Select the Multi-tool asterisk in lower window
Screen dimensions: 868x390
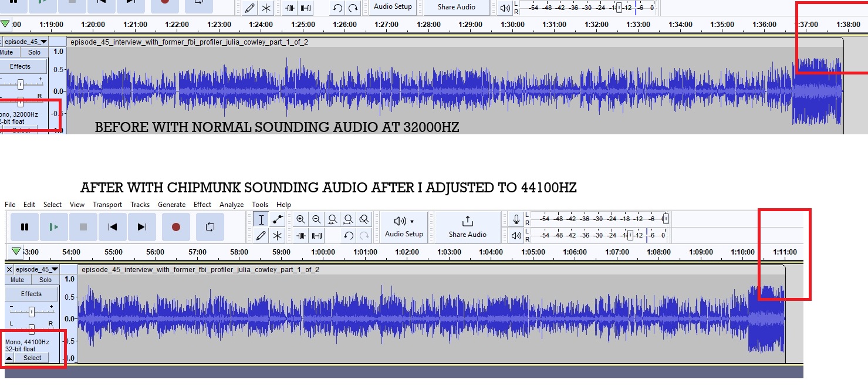pos(277,235)
